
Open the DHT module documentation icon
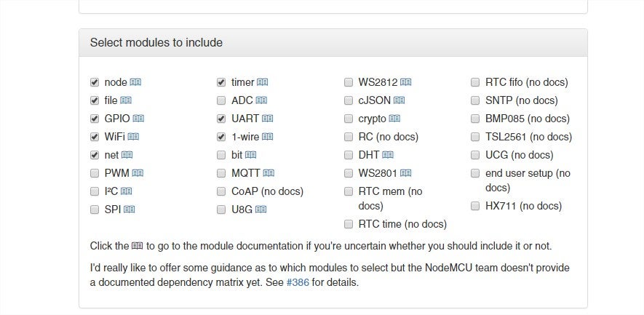pos(388,155)
